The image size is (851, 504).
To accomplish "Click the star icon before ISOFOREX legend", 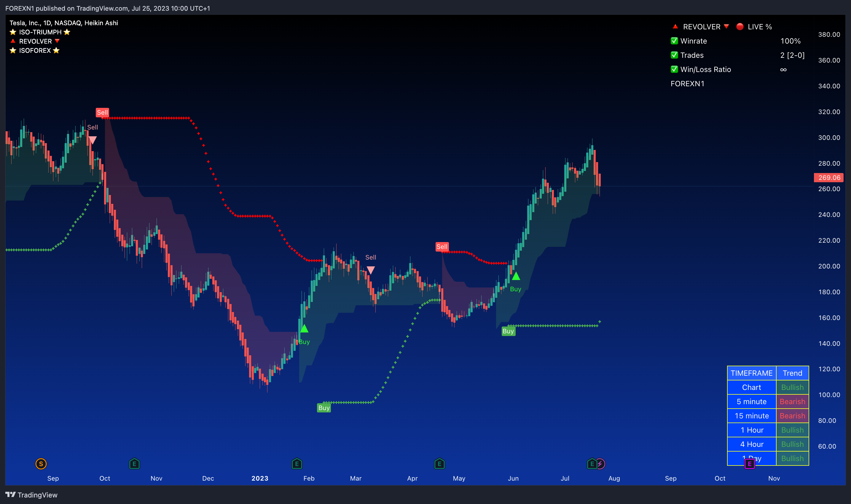I will (x=13, y=50).
